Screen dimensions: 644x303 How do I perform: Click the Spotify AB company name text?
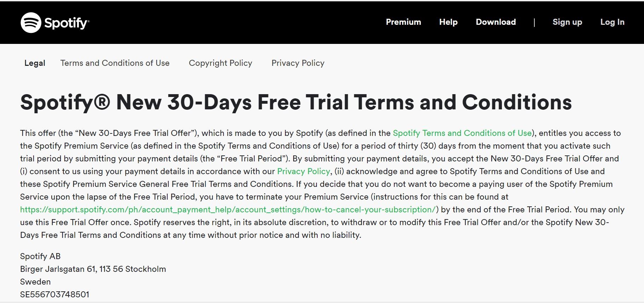(40, 256)
